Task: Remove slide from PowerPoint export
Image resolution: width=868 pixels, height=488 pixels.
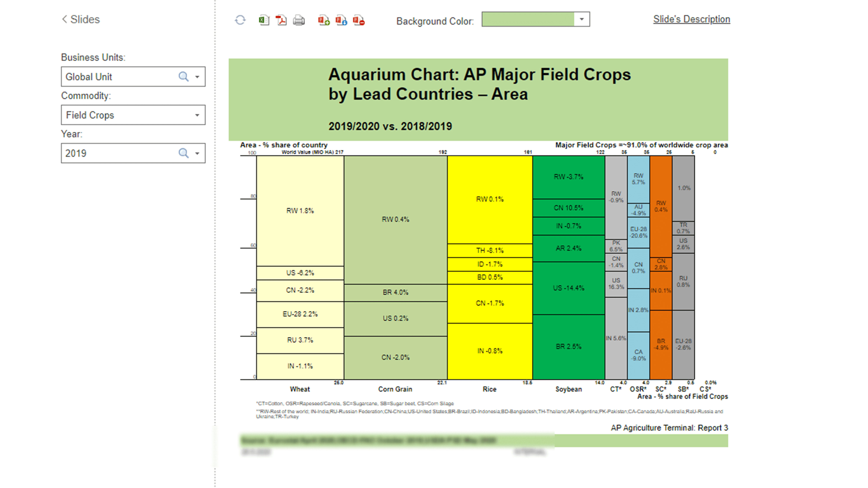Action: [358, 20]
